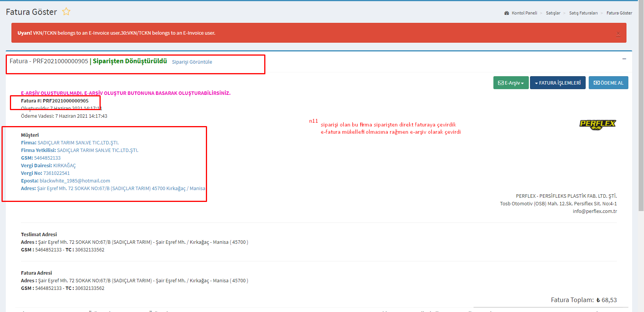Image resolution: width=644 pixels, height=312 pixels.
Task: Expand the FATURA İŞLEMLERİ dropdown
Action: click(557, 83)
